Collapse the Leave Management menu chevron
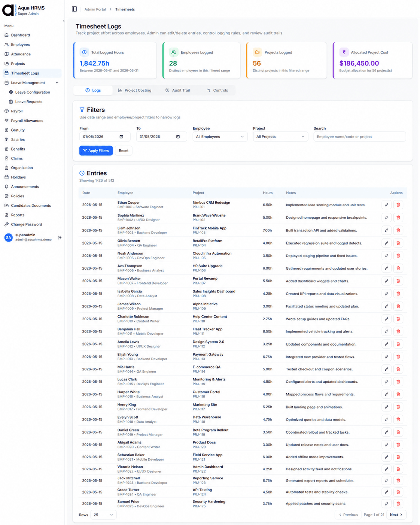This screenshot has width=420, height=525. [x=57, y=83]
